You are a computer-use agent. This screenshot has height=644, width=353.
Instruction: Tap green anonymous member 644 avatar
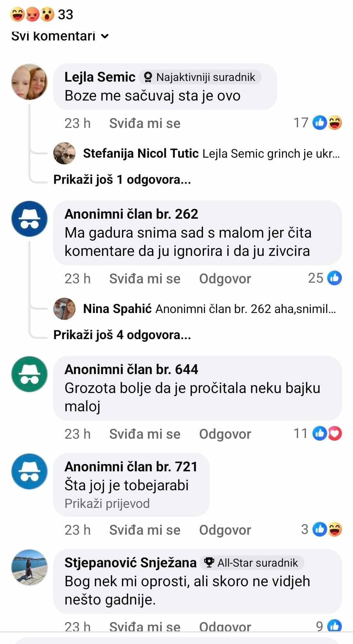[29, 374]
